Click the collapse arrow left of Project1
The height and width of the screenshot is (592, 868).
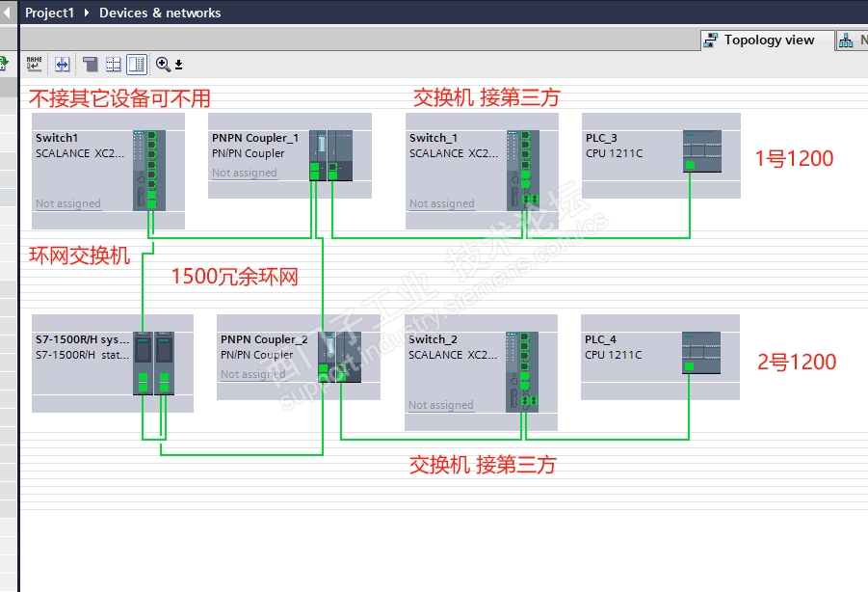tap(7, 13)
